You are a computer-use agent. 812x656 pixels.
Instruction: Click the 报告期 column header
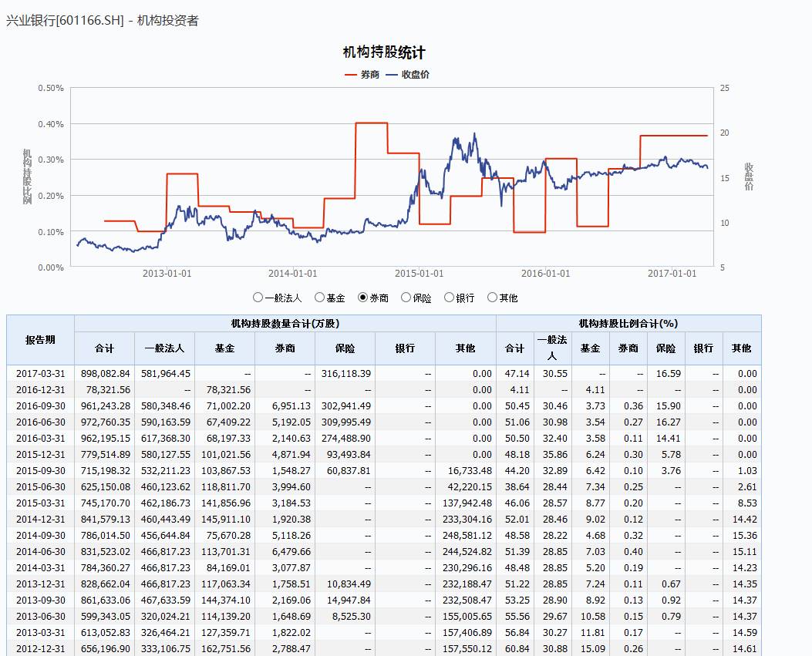click(x=40, y=340)
